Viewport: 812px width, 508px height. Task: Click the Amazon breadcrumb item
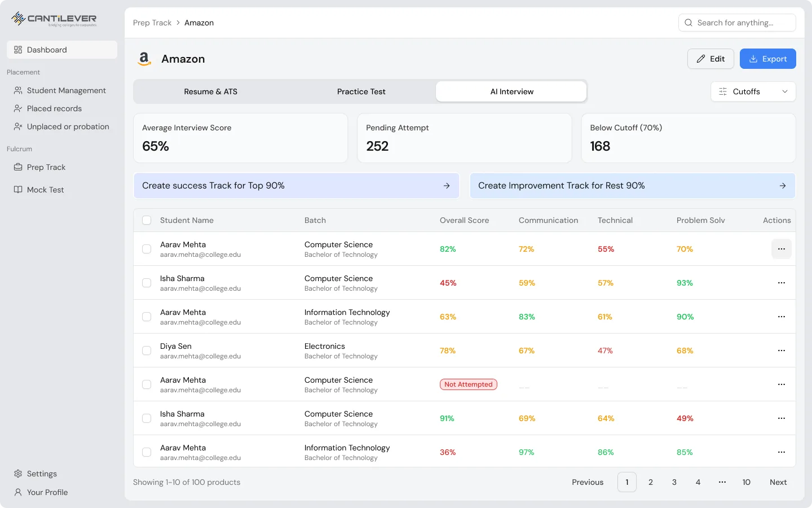[x=199, y=23]
